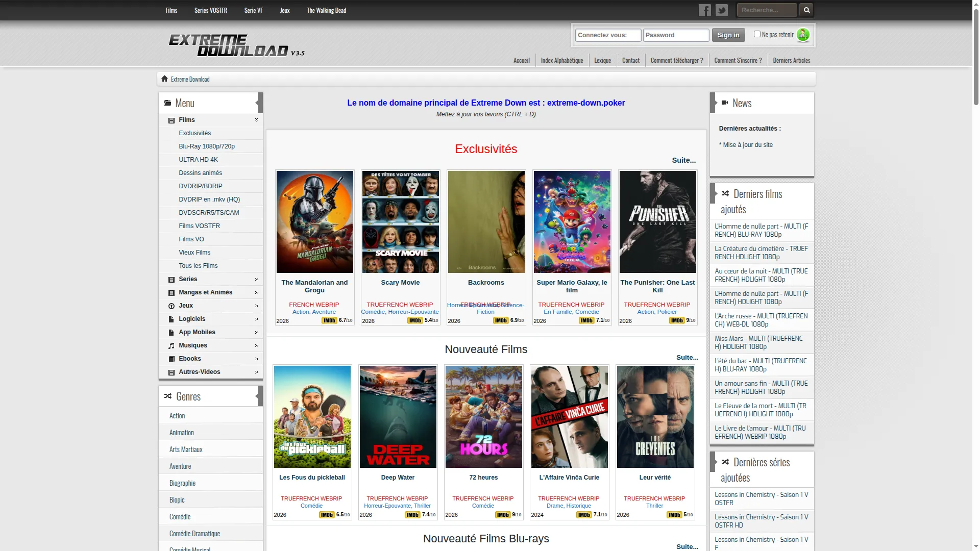
Task: Click the Genres shuffle icon
Action: 168,396
